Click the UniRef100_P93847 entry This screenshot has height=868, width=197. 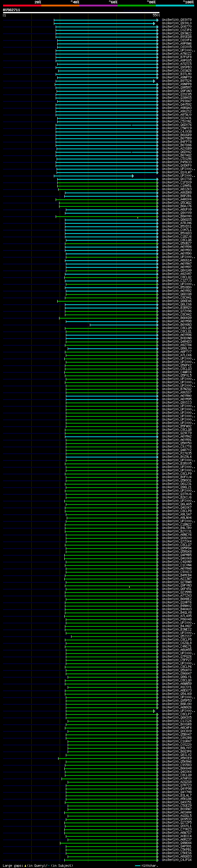point(177,101)
